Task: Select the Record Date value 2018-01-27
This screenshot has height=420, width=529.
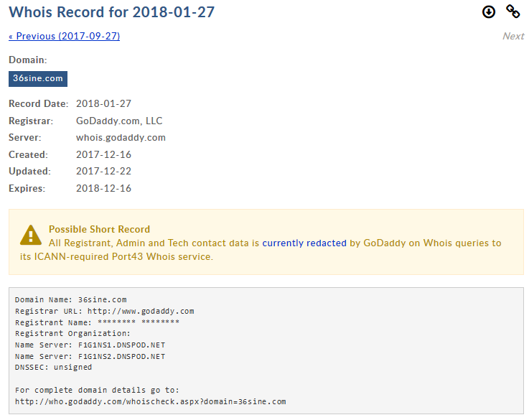Action: (103, 103)
